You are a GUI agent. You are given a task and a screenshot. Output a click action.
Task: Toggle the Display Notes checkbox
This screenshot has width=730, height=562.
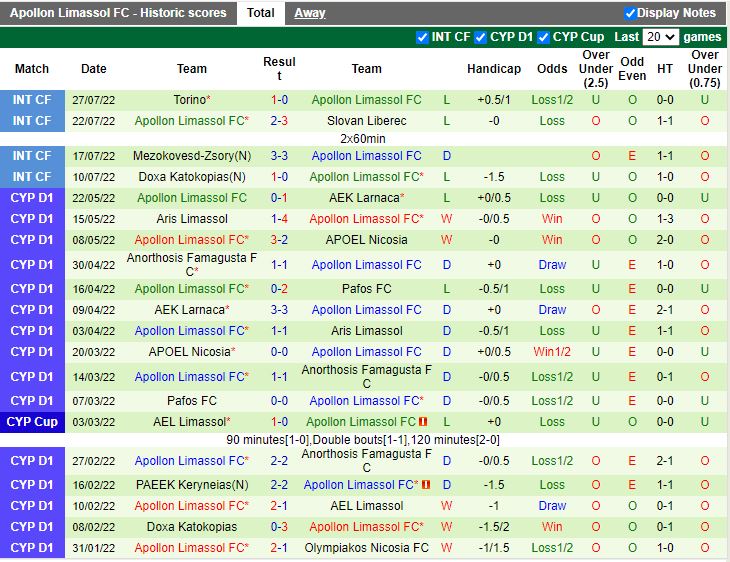point(630,13)
